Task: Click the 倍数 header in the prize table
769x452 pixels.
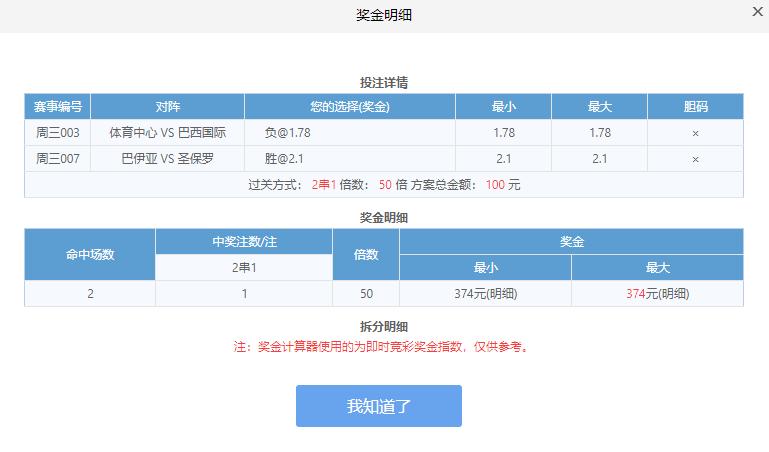Action: tap(366, 254)
